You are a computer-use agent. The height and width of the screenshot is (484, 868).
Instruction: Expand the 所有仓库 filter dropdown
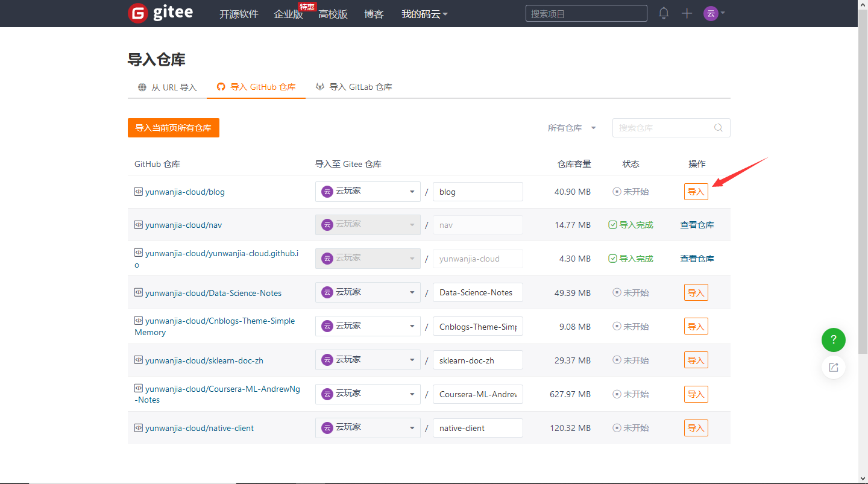click(x=571, y=128)
